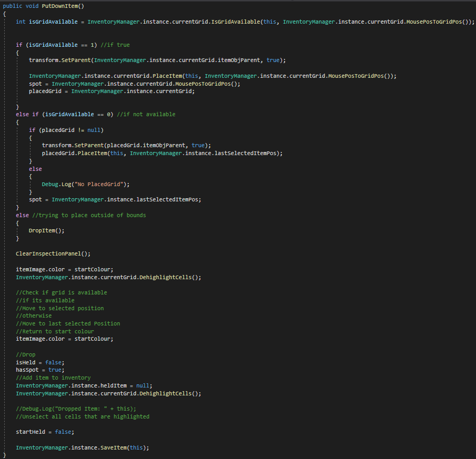
Task: Click the 'void' keyword
Action: tap(32, 6)
